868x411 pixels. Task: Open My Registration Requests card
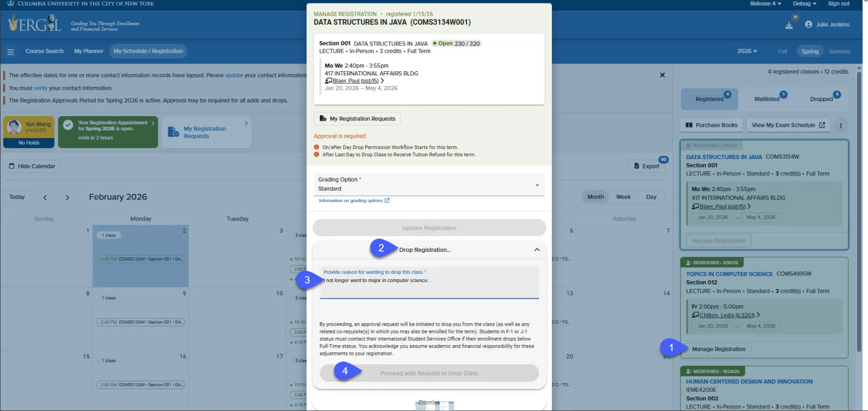(x=206, y=132)
